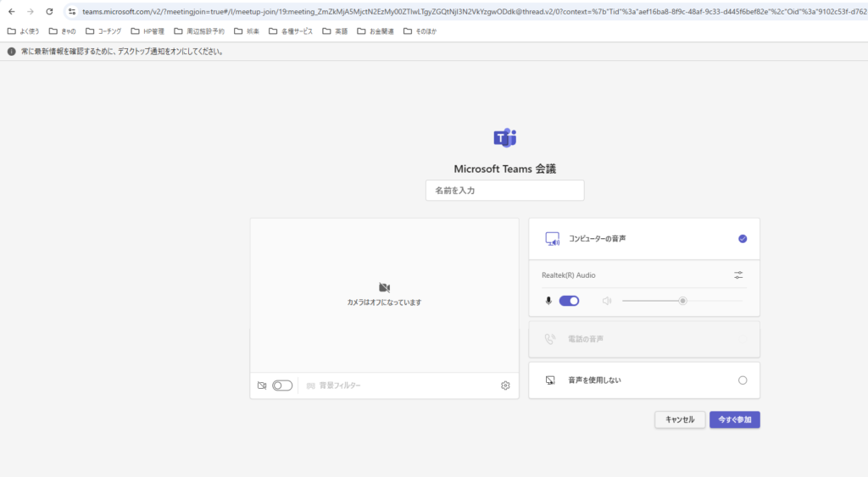Open site information icon beside URL

(72, 11)
